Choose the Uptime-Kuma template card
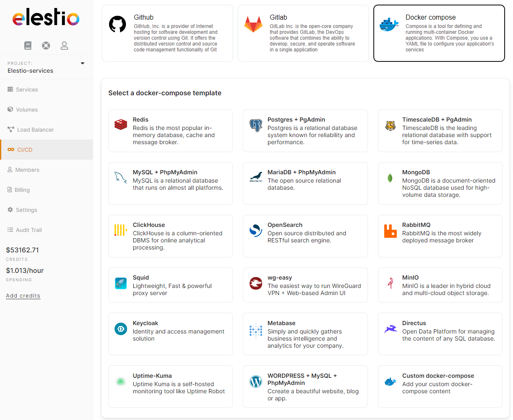 pyautogui.click(x=170, y=386)
